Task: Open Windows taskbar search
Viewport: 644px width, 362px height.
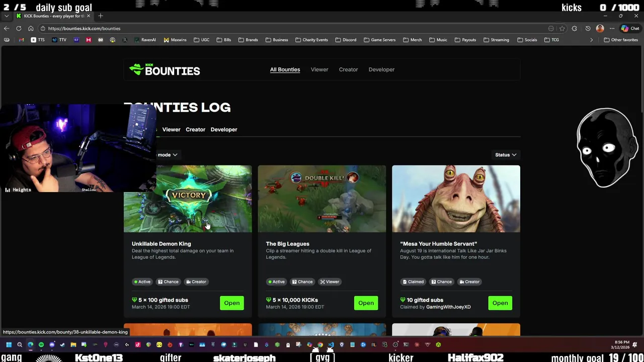Action: click(20, 345)
